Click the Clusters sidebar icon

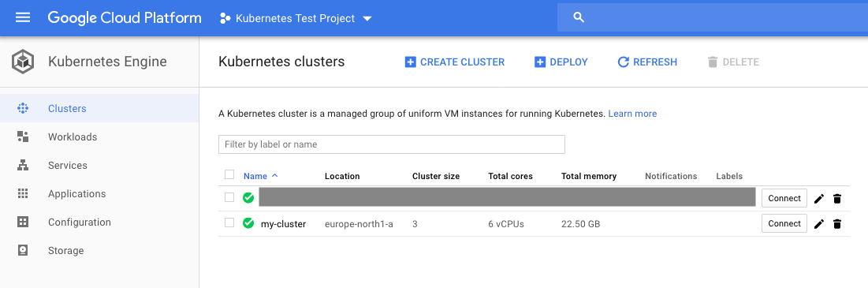coord(23,109)
